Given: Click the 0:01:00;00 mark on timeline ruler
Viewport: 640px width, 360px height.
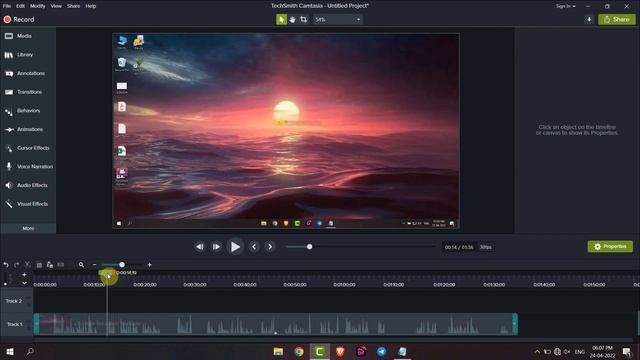Looking at the screenshot, I should [x=344, y=284].
